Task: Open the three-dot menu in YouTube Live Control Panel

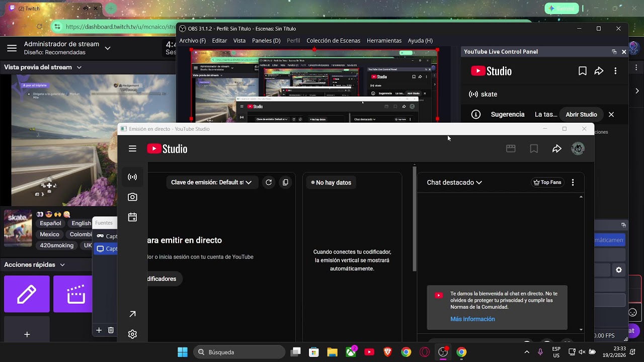Action: tap(615, 71)
